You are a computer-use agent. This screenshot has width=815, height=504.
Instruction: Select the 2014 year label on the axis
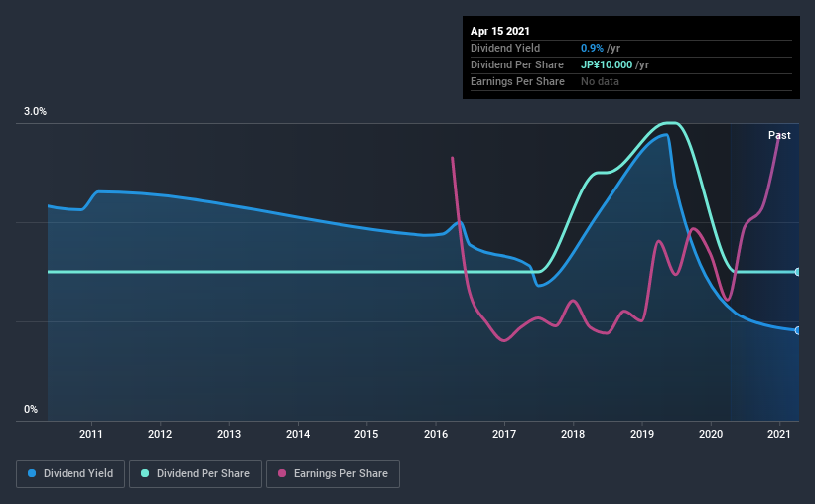[298, 434]
